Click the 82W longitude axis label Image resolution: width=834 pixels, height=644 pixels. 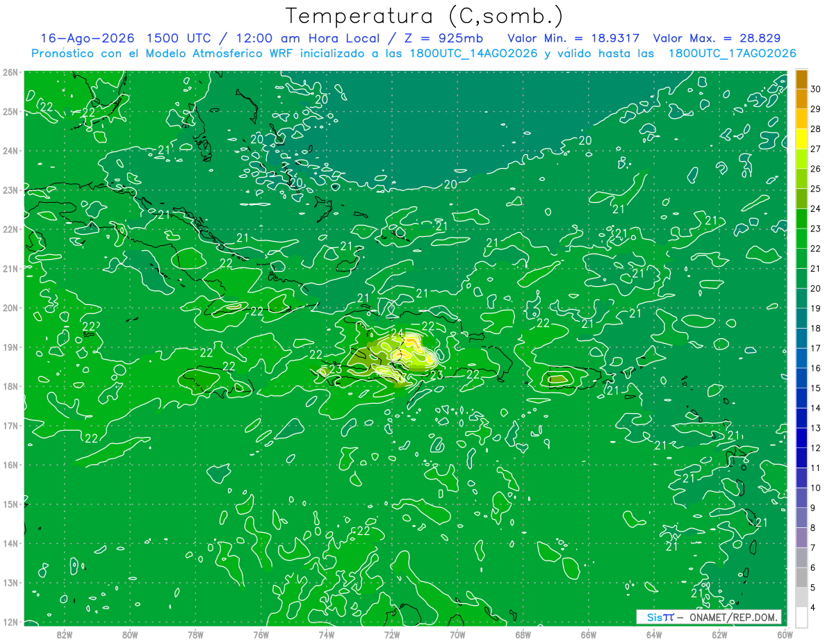point(65,634)
